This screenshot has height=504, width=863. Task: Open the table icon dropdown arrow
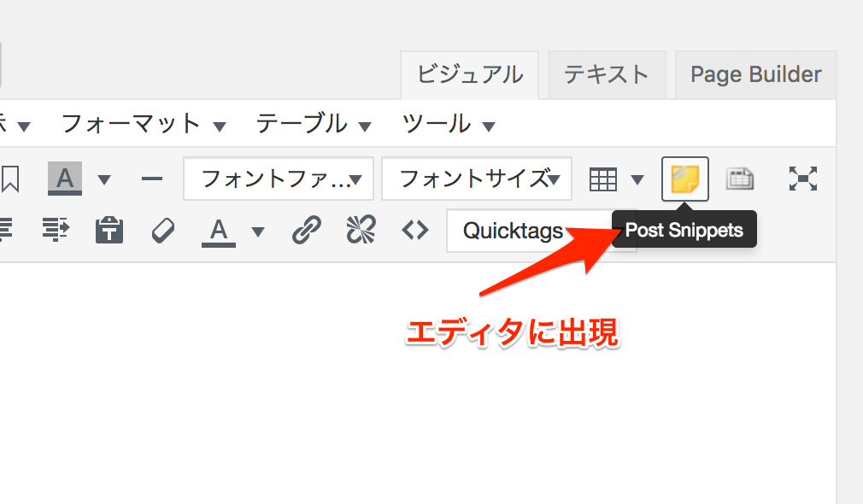coord(637,179)
